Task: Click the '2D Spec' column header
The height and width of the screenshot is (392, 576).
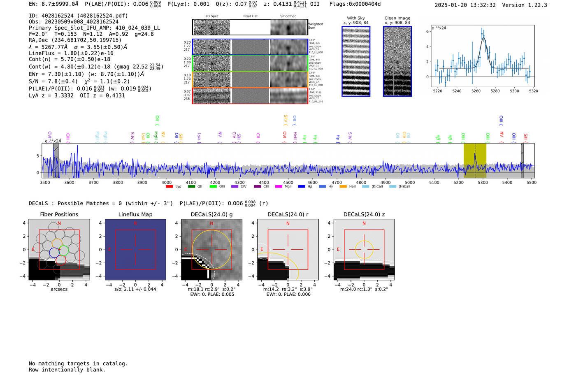Action: (212, 16)
